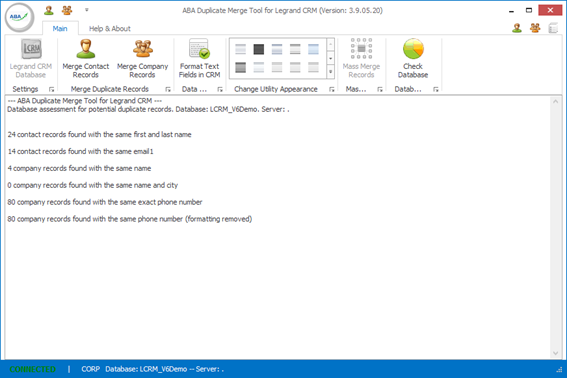
Task: Click 'Database assessment for potential duplicate records' line
Action: 148,109
